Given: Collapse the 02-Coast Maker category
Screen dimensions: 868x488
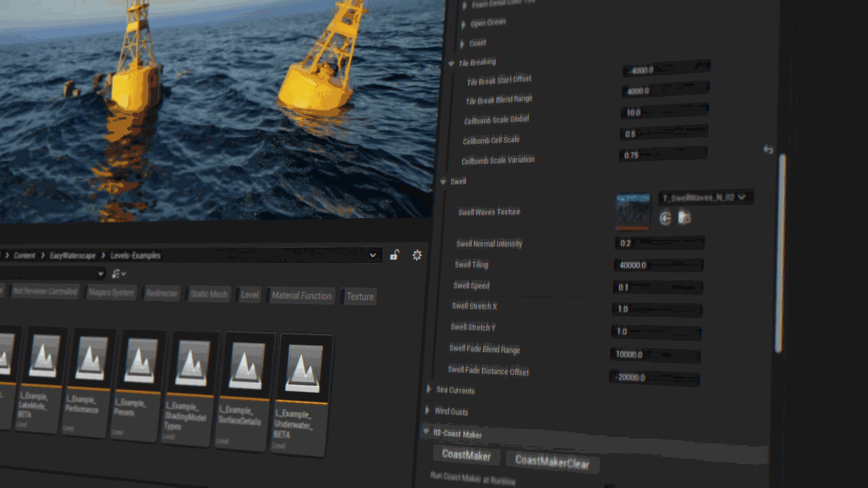Looking at the screenshot, I should 426,432.
